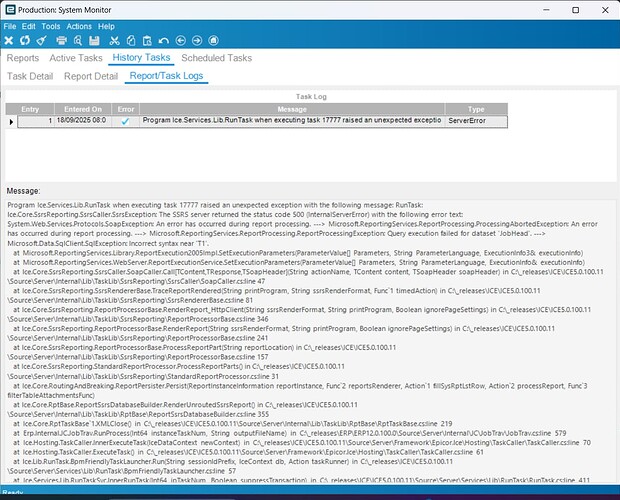Click the Save (floppy disk) icon
The height and width of the screenshot is (500, 620).
coord(94,40)
